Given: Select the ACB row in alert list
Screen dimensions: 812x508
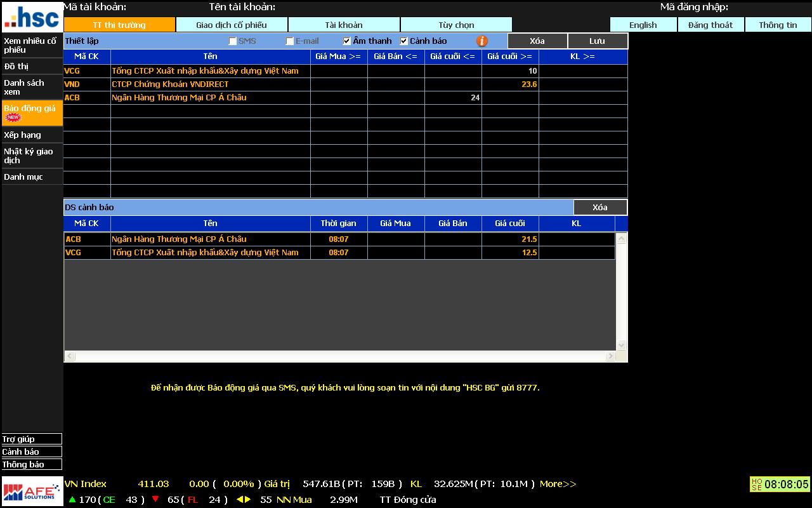Looking at the screenshot, I should click(339, 239).
